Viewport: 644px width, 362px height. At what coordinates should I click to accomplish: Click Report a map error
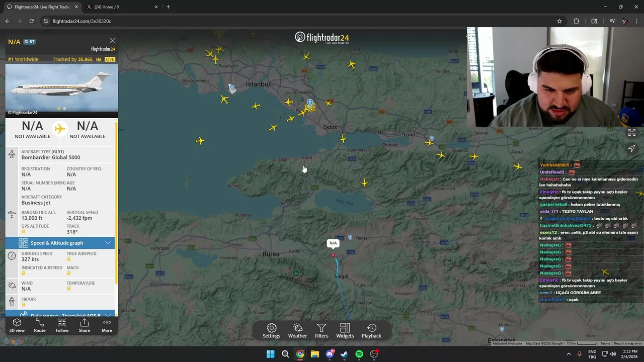click(627, 343)
